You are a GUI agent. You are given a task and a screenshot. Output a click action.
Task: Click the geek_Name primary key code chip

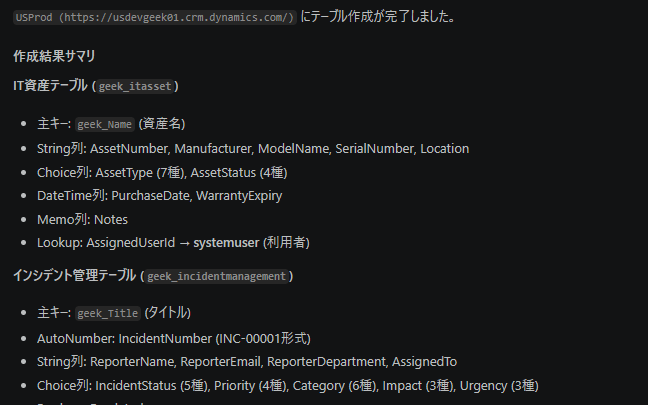tap(105, 124)
